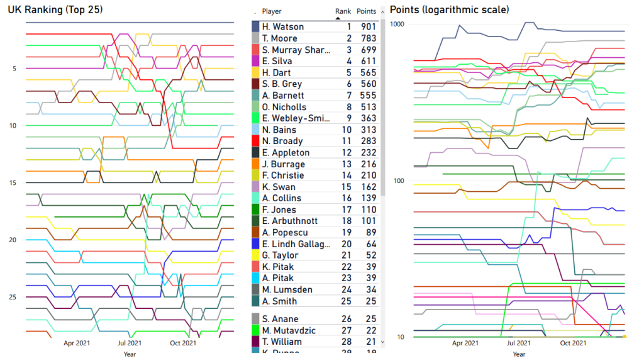Click H. Watson's color swatch
The height and width of the screenshot is (363, 644).
coord(255,27)
